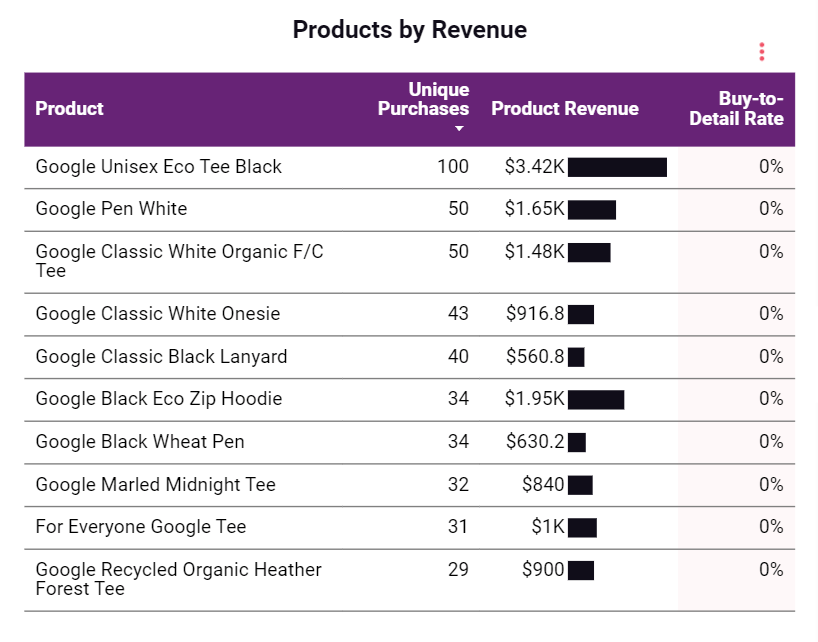Select Google Classic White Onesie row
818x642 pixels.
click(x=158, y=314)
